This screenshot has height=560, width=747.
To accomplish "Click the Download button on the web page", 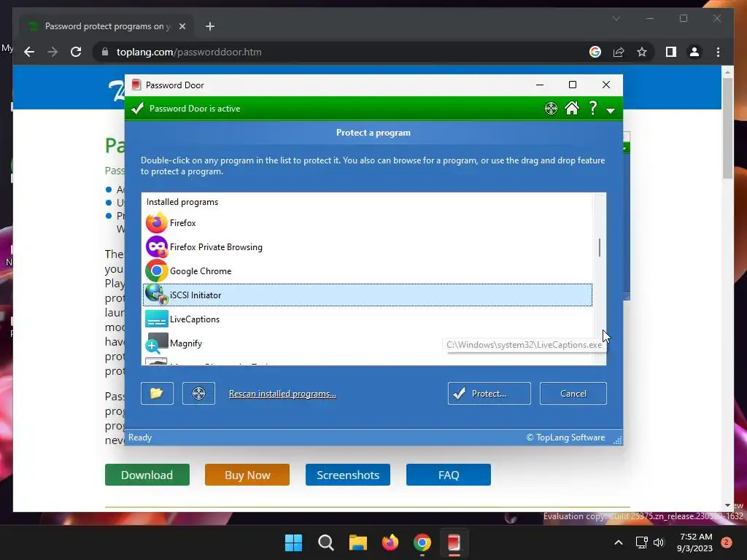I will point(147,475).
